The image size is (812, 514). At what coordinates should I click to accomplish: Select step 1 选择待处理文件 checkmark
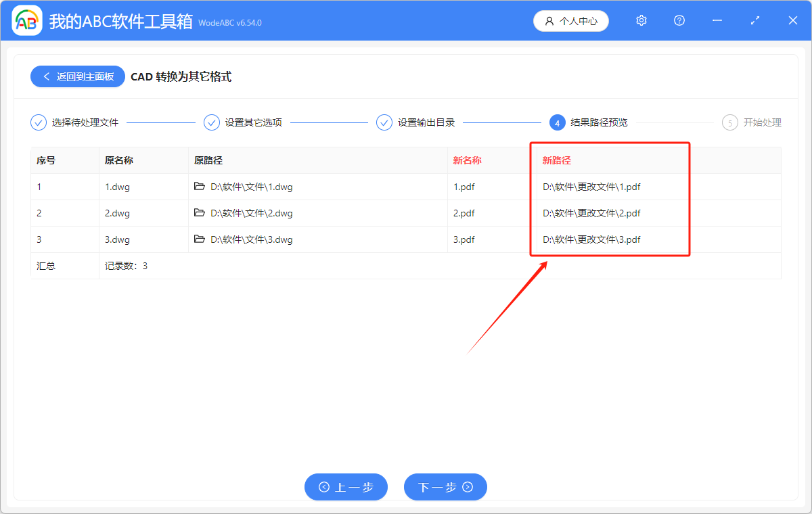coord(38,122)
